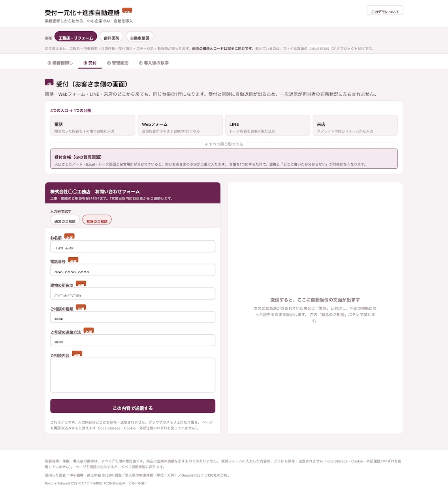
Task: Try the 緊急のご相談 example
Action: (x=97, y=220)
